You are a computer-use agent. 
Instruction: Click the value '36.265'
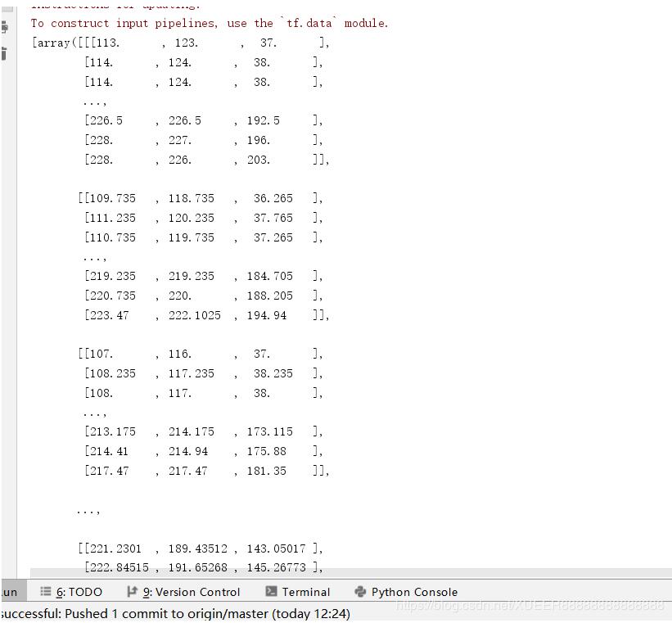point(273,198)
